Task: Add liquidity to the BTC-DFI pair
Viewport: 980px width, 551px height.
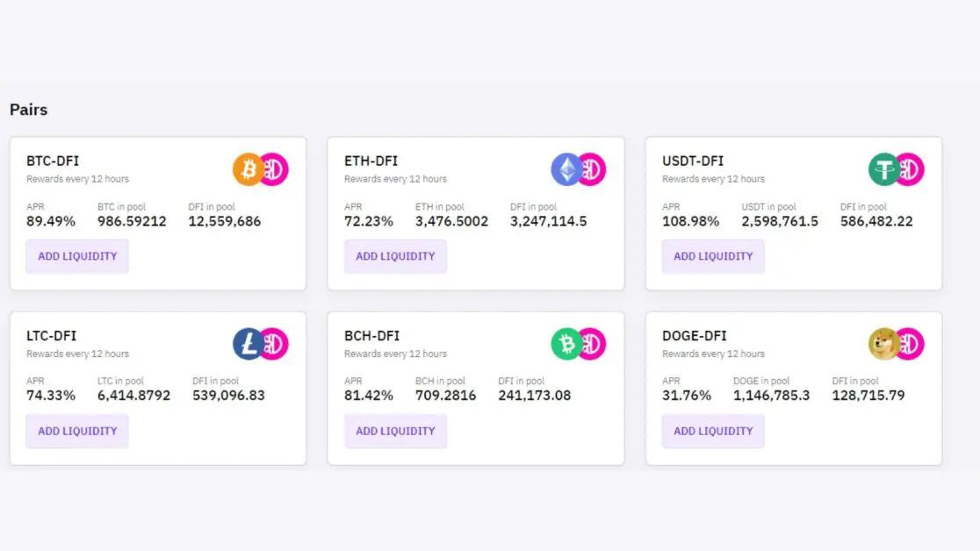Action: 77,256
